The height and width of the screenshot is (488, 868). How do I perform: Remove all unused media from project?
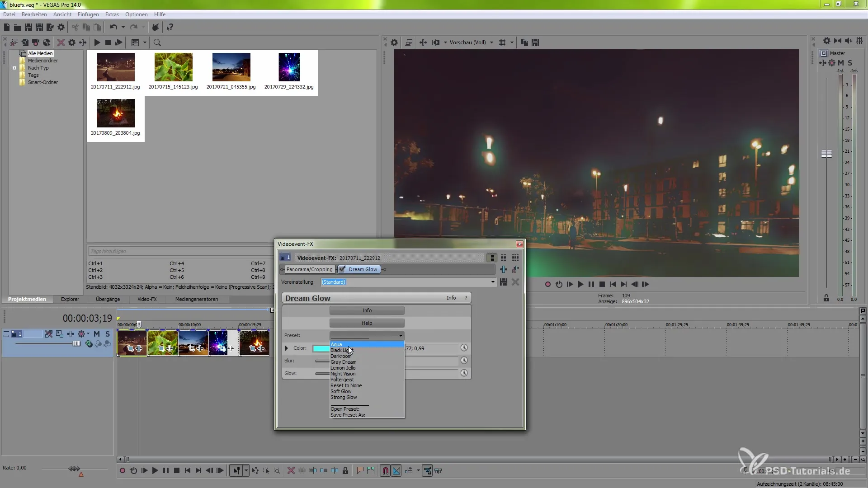pos(14,42)
